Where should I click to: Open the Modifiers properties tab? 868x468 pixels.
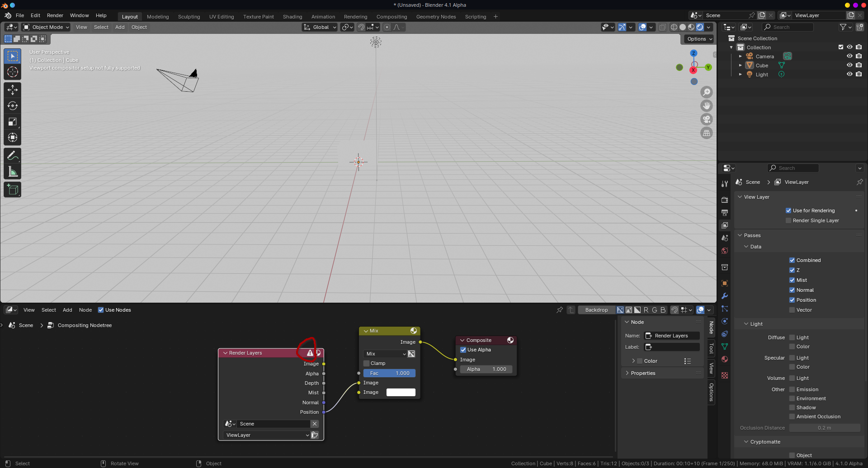(725, 296)
